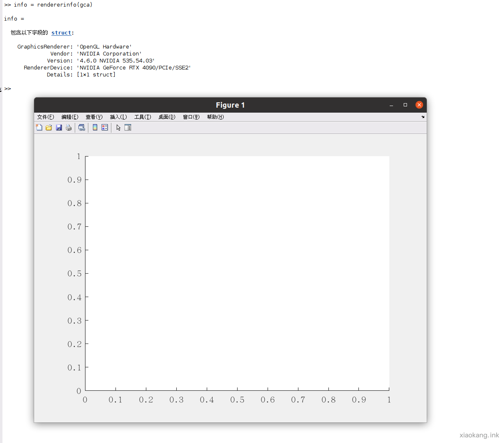Open file using the folder icon
The height and width of the screenshot is (443, 504).
click(49, 127)
